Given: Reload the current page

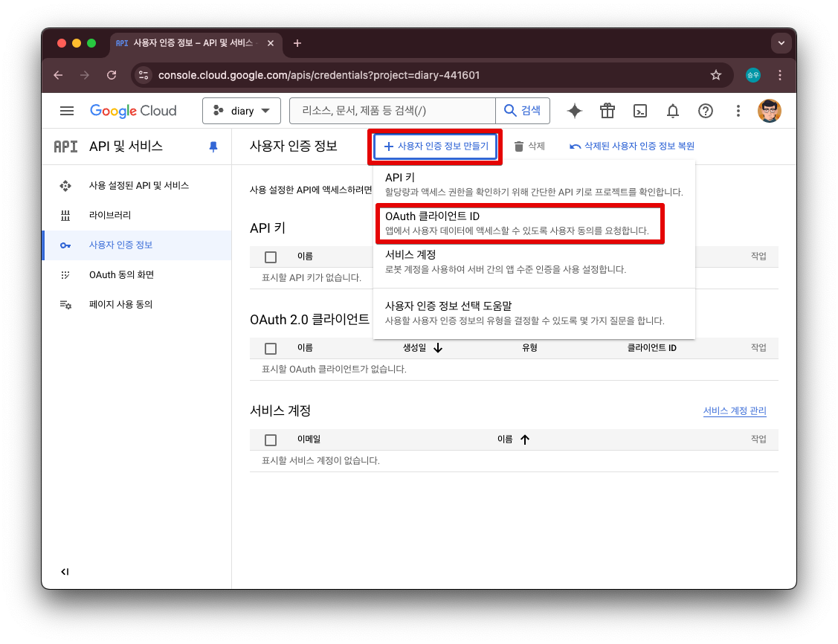Looking at the screenshot, I should [112, 75].
